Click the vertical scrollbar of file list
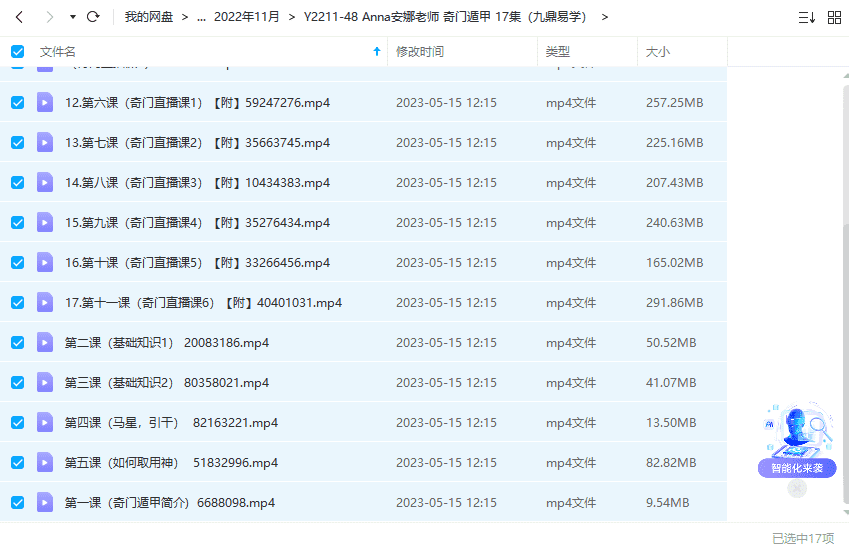Viewport: 849px width, 553px height. [x=843, y=300]
